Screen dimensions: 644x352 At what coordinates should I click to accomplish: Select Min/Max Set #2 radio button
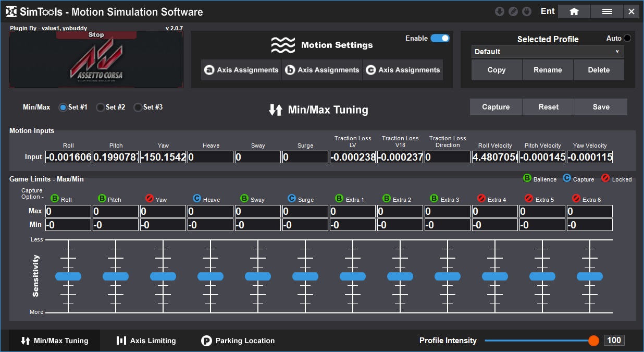click(x=101, y=107)
